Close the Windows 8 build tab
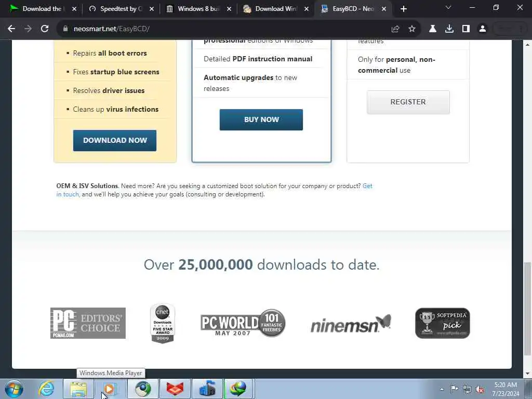This screenshot has width=532, height=399. [229, 9]
